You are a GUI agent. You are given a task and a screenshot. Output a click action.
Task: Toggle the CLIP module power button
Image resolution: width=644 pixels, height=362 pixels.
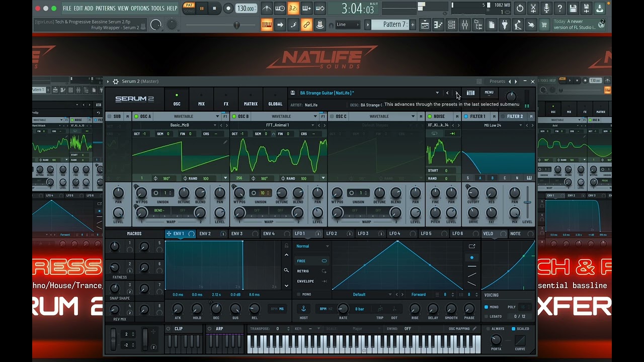click(x=169, y=329)
